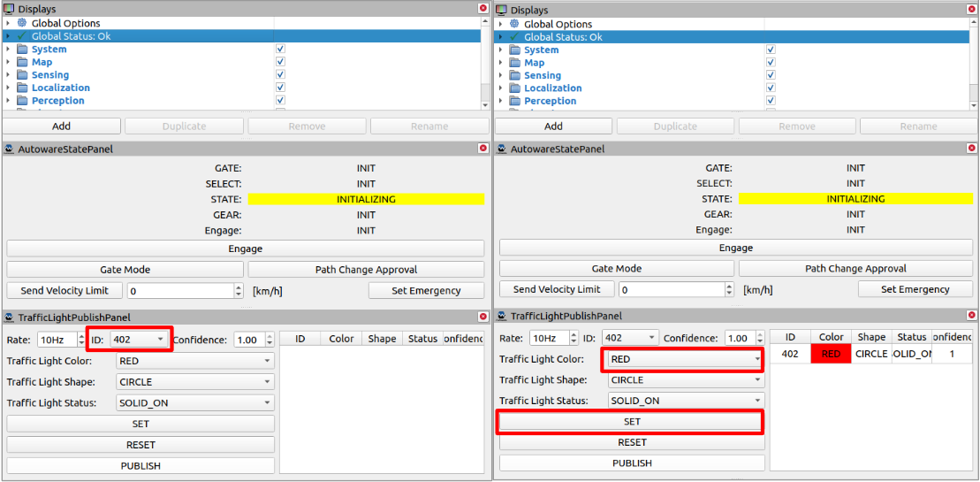Select the System folder icon in left Displays
This screenshot has height=482, width=980.
(22, 50)
